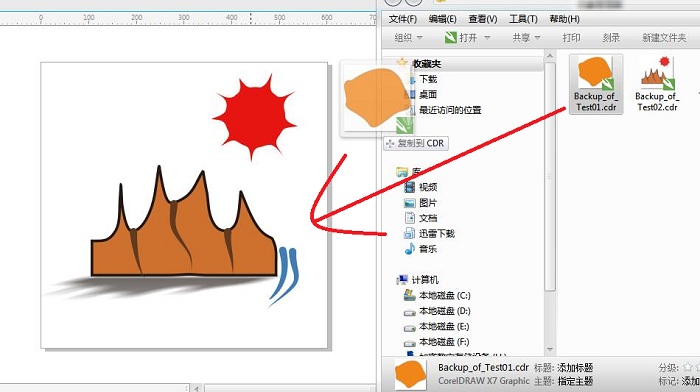This screenshot has height=392, width=700.
Task: Open the 编辑(E) menu
Action: 442,19
